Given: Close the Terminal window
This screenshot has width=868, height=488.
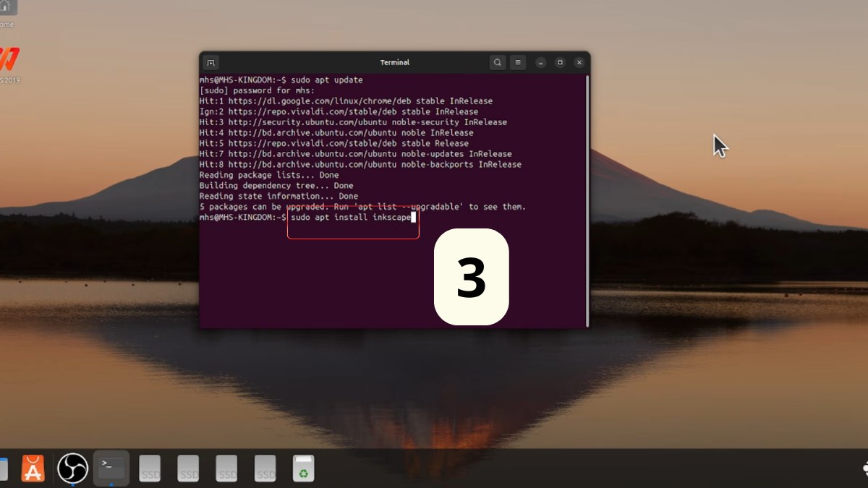Looking at the screenshot, I should pos(579,63).
